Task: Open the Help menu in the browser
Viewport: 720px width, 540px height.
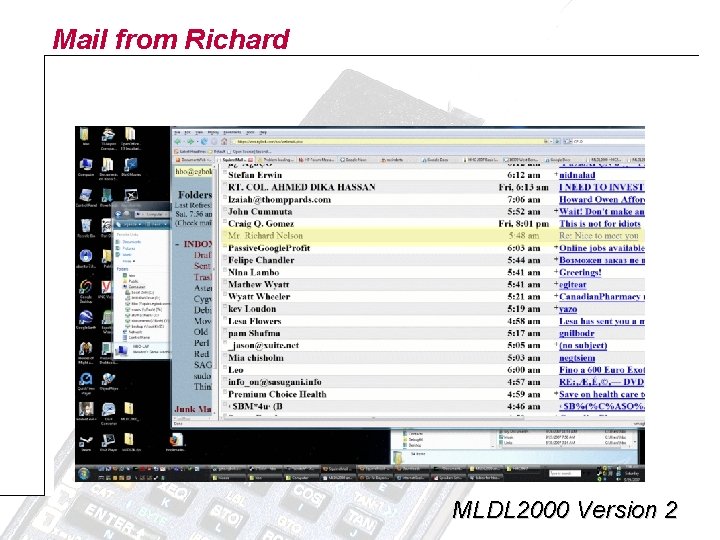Action: [264, 132]
